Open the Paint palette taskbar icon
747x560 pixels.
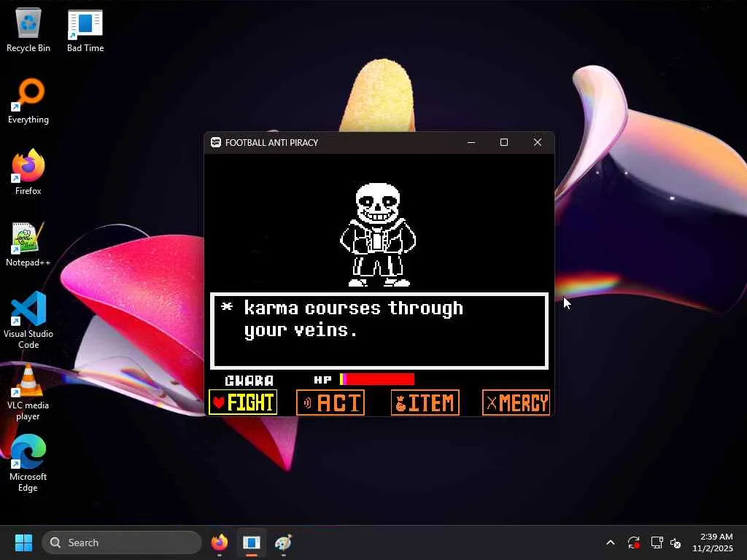pyautogui.click(x=284, y=542)
